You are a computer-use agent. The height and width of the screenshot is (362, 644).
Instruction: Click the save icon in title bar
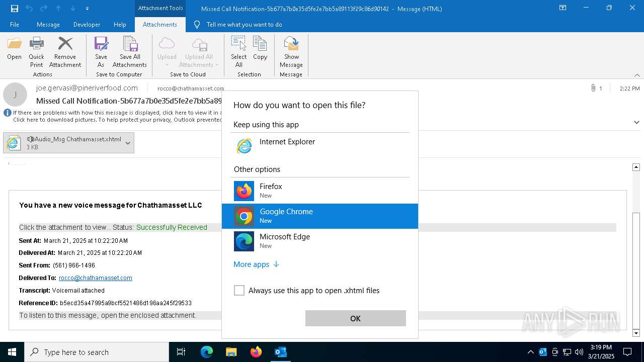pos(15,9)
